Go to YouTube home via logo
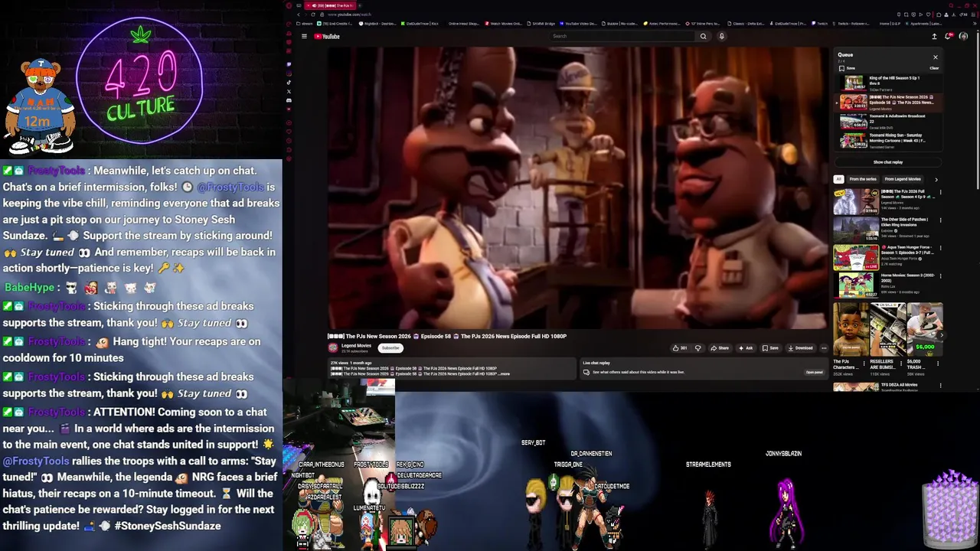The image size is (980, 551). pos(327,36)
